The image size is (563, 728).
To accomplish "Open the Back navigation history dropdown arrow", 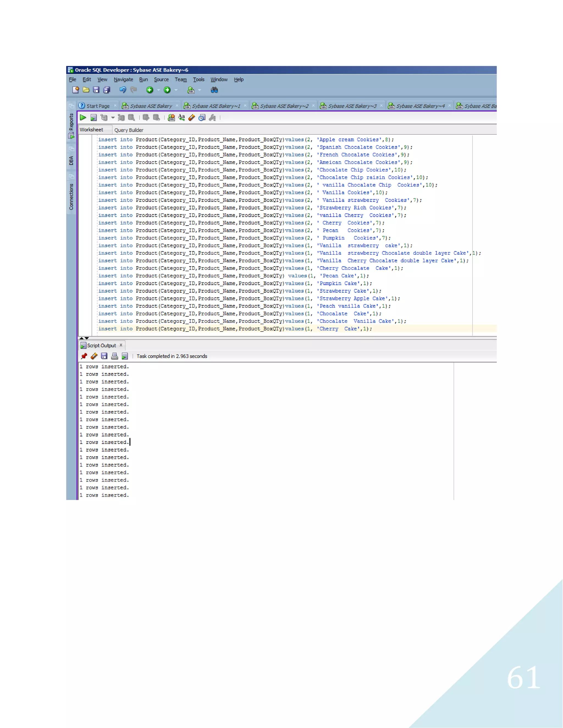I will [158, 90].
